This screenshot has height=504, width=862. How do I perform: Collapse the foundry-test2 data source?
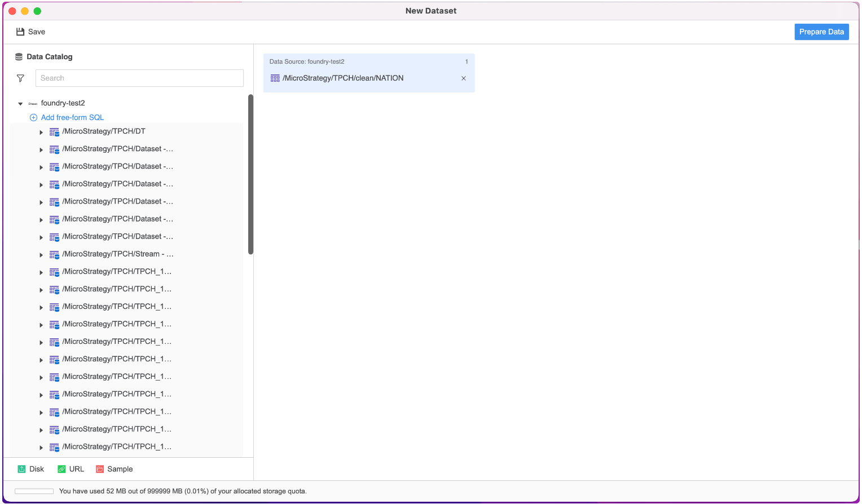20,104
